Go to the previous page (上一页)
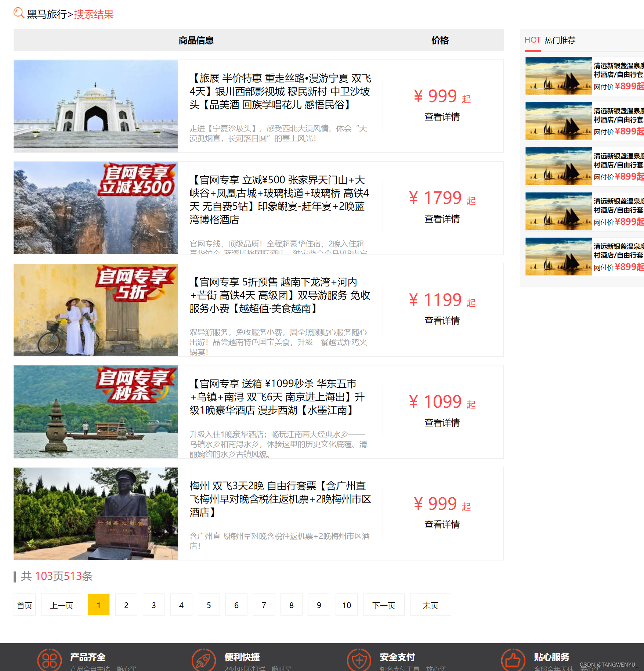This screenshot has width=644, height=671. [62, 605]
